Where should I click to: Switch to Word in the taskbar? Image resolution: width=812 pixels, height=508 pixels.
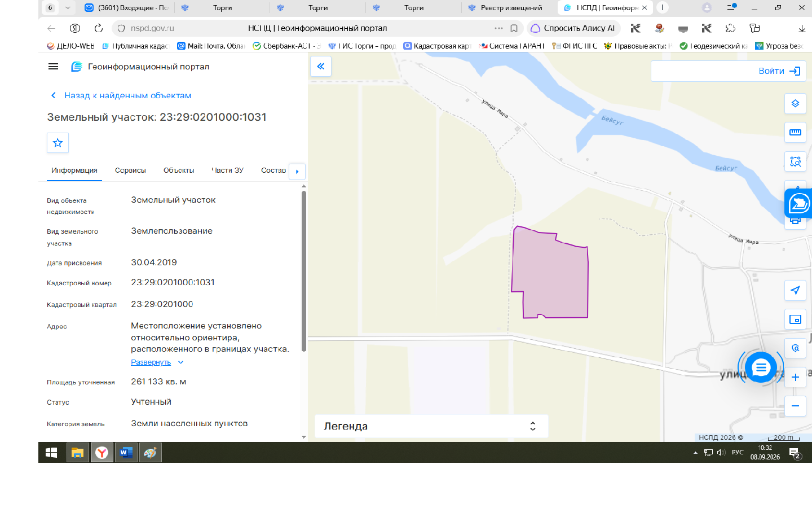coord(126,453)
